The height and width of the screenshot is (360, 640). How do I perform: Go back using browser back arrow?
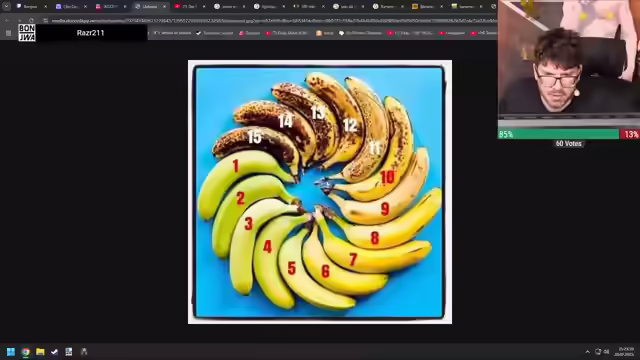click(x=7, y=20)
